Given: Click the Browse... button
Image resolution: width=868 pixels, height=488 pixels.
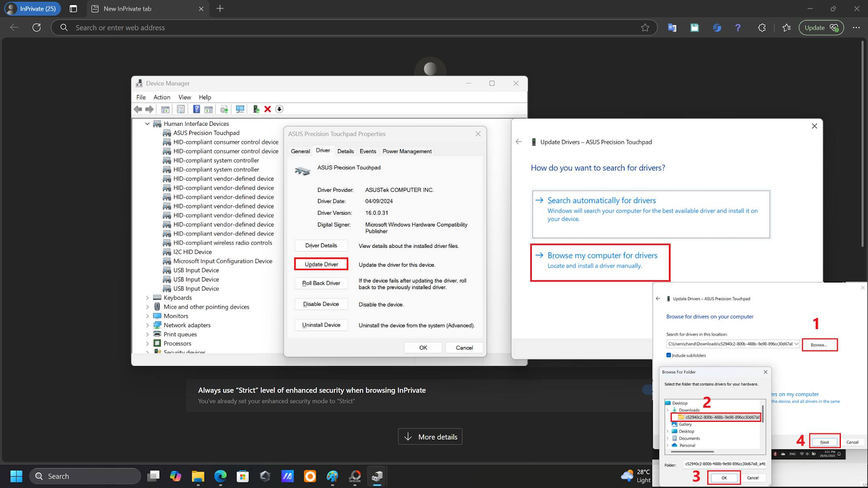Looking at the screenshot, I should point(819,345).
